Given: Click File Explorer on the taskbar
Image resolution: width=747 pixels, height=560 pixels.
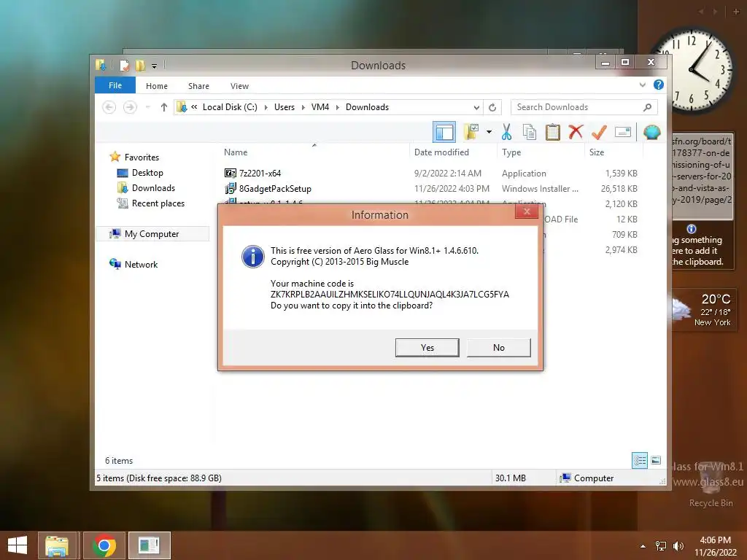Looking at the screenshot, I should tap(57, 545).
